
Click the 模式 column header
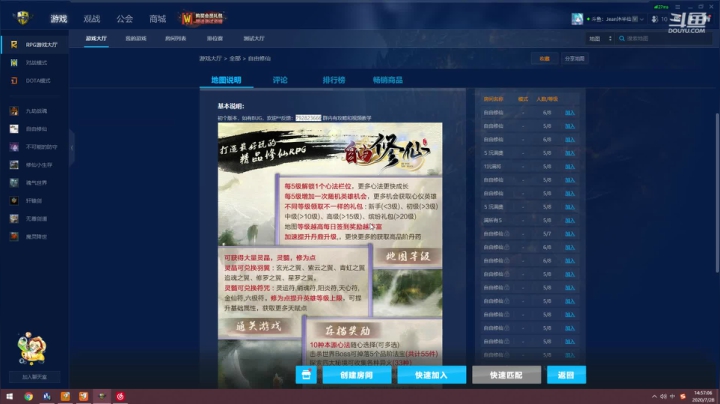pyautogui.click(x=523, y=99)
